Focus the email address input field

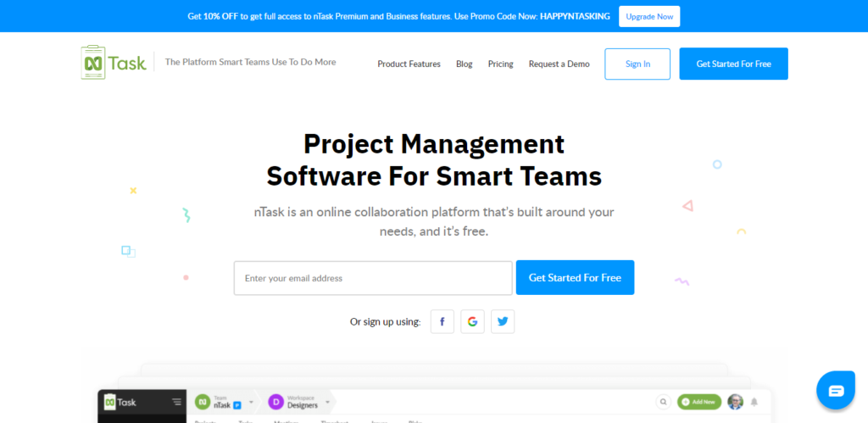[x=373, y=278]
